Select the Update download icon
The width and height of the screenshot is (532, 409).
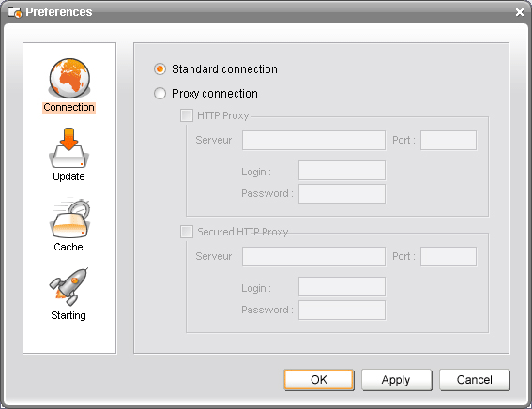pos(68,148)
